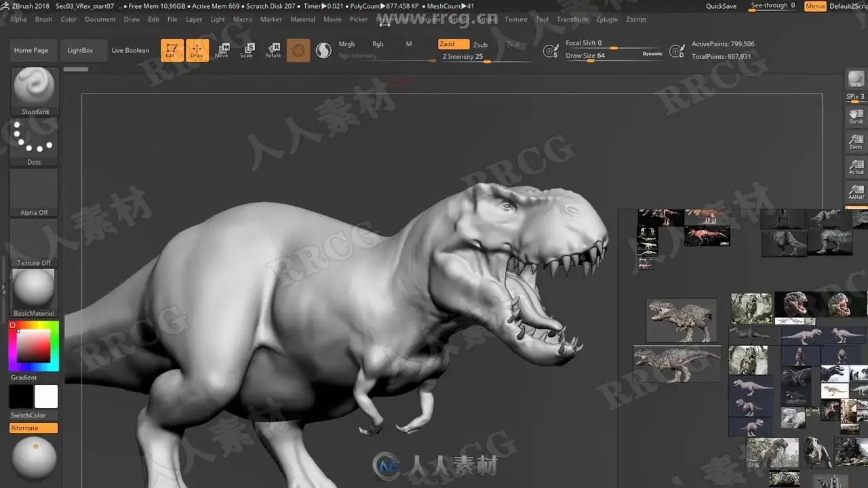Open the Alpha Off selector
Screen dimensions: 868x488
[34, 192]
